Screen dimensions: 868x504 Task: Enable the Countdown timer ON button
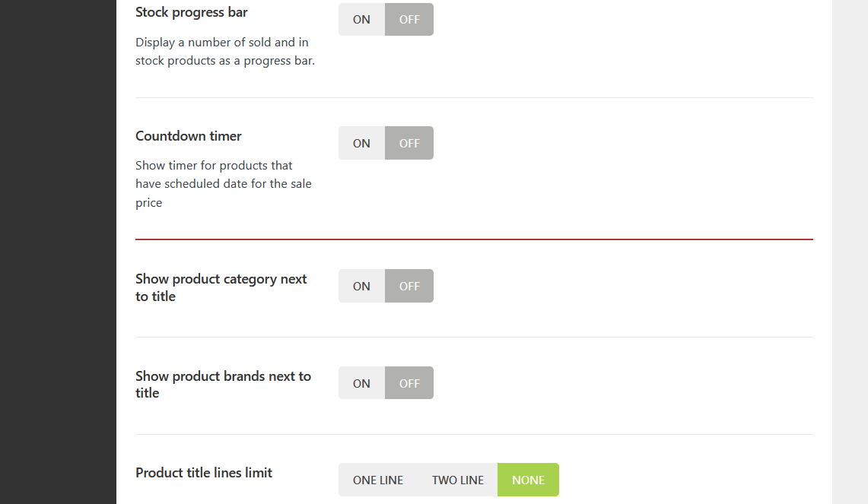point(361,143)
